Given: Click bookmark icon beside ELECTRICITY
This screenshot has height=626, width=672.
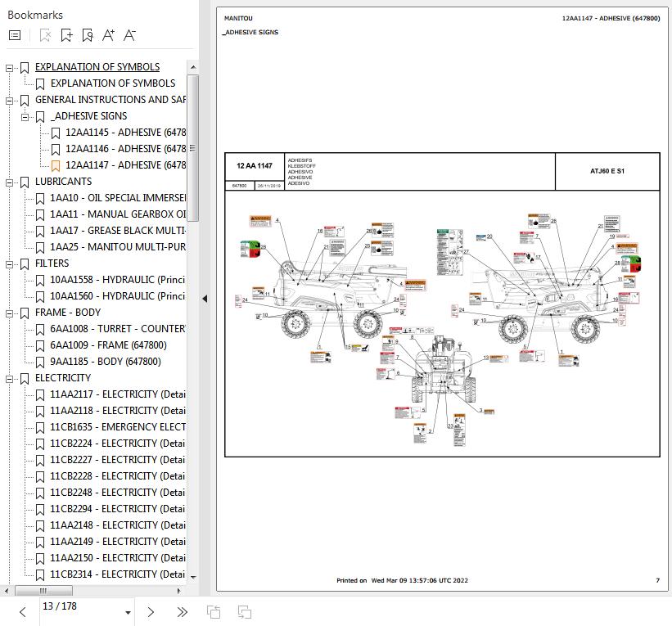Looking at the screenshot, I should (25, 378).
